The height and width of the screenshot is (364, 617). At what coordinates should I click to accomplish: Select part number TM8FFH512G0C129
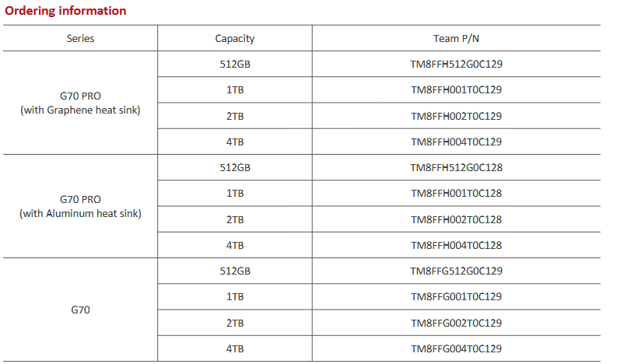(x=457, y=64)
